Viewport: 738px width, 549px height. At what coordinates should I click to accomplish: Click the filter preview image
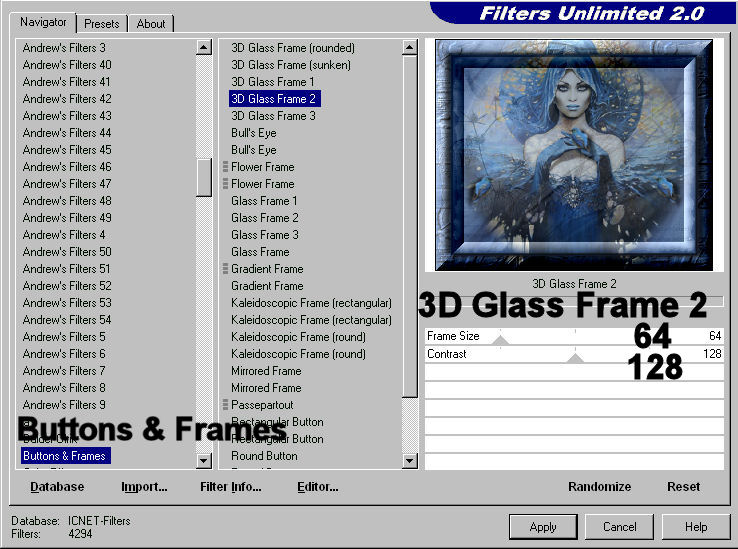(x=574, y=155)
